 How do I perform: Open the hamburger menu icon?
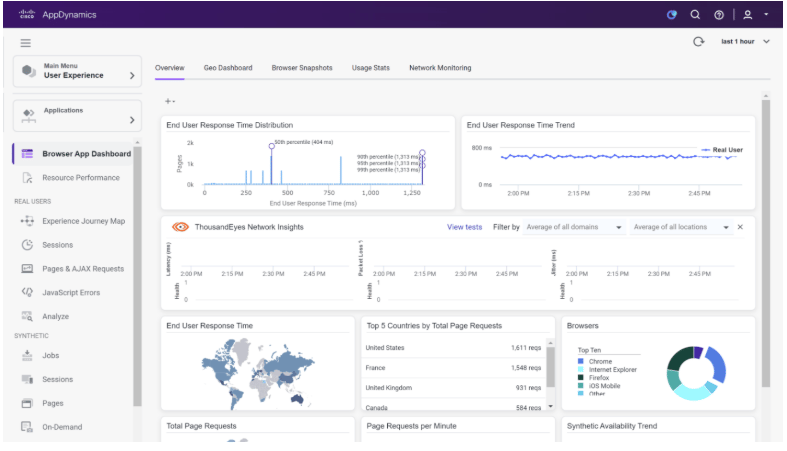(x=26, y=43)
